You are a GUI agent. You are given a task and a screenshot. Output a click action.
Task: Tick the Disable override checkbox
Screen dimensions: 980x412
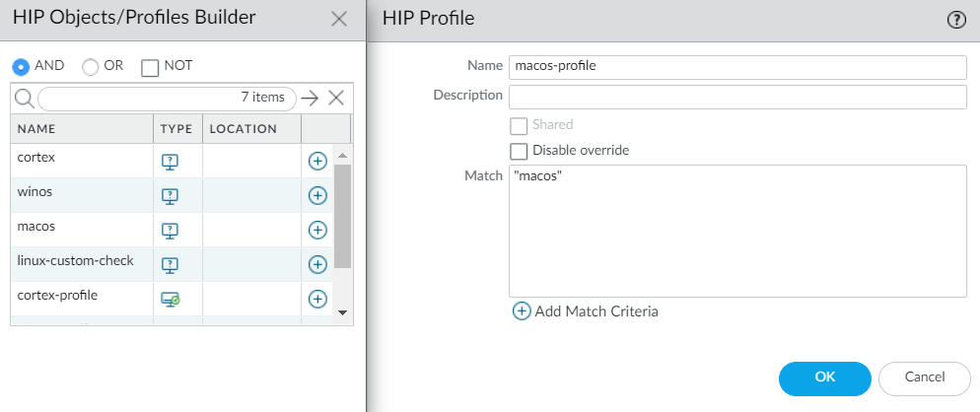[x=518, y=151]
